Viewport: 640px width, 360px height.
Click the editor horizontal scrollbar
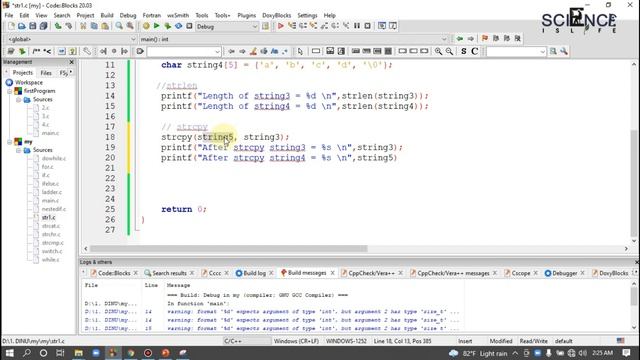click(x=229, y=249)
